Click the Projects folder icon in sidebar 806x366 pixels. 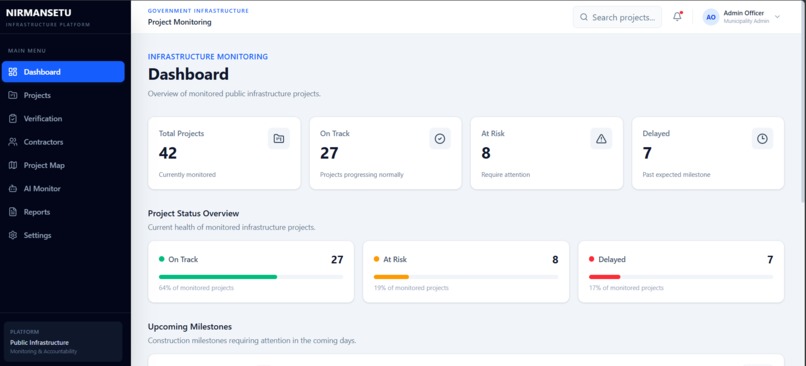tap(13, 95)
